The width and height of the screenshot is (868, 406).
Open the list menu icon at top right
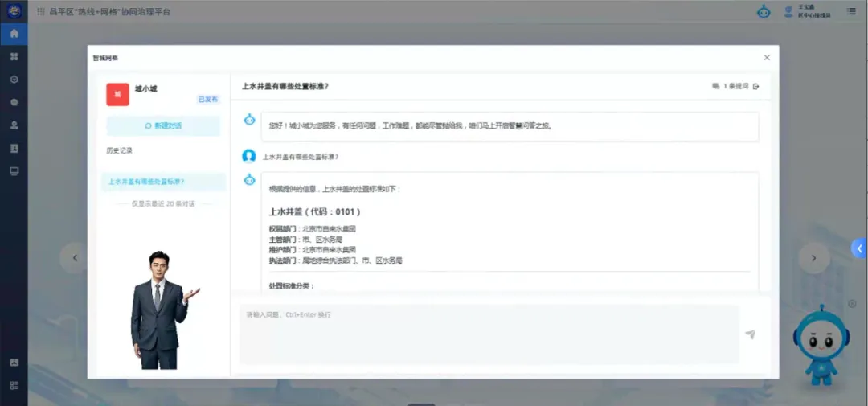(851, 12)
